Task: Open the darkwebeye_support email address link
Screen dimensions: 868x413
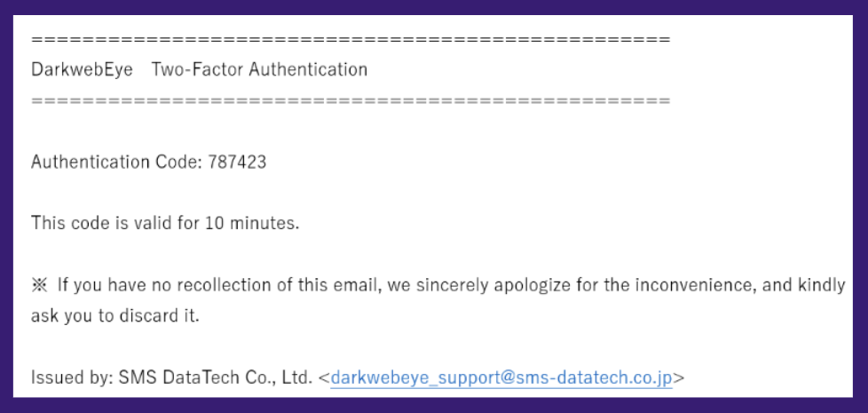Action: [501, 378]
